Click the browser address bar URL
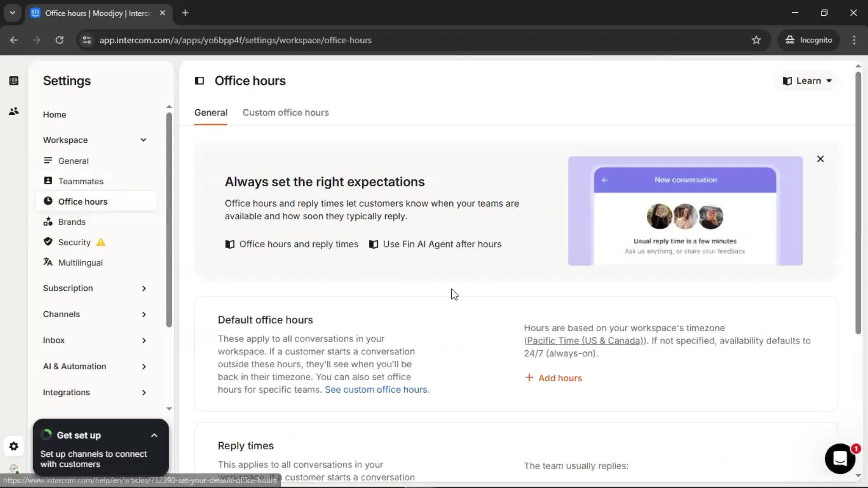This screenshot has width=868, height=488. [x=236, y=40]
